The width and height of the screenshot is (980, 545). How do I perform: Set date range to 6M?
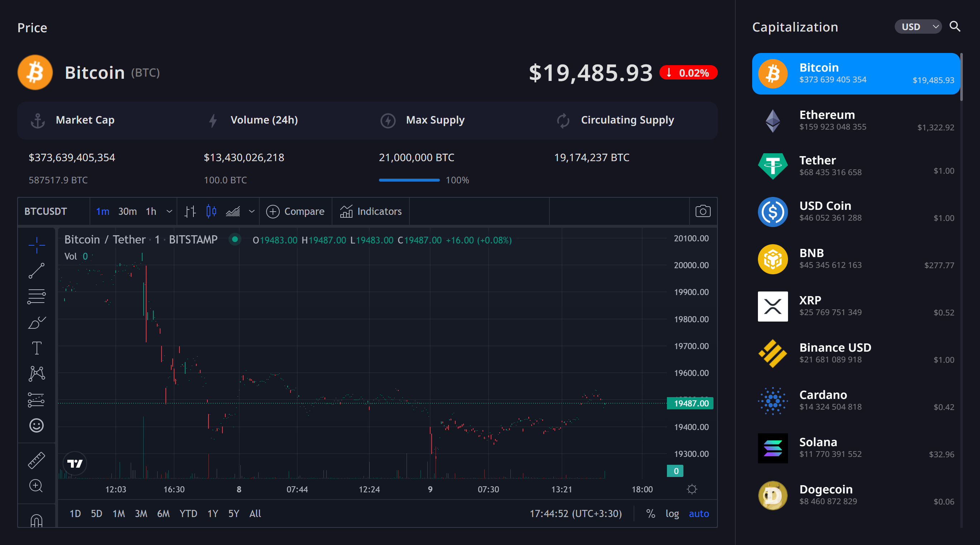click(163, 513)
